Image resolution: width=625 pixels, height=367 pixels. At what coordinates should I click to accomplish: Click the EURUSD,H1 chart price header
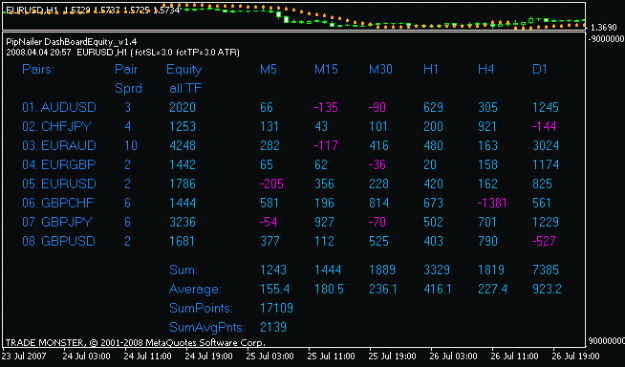[x=93, y=11]
